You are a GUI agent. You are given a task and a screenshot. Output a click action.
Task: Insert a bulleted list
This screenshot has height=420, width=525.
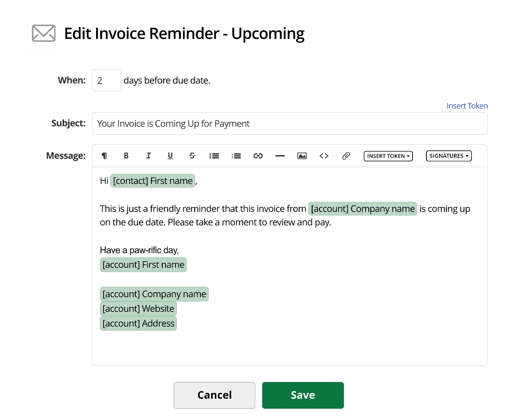214,156
